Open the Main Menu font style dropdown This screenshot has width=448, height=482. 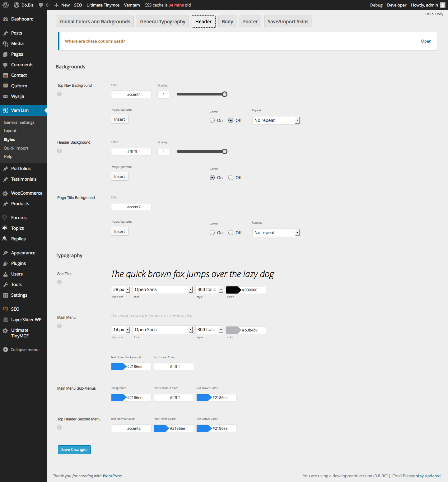tap(209, 330)
